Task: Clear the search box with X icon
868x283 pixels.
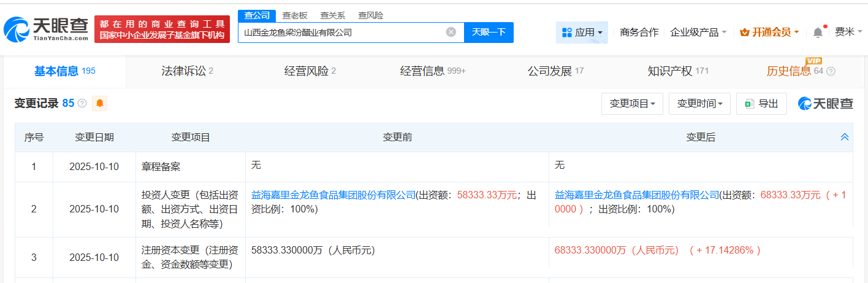Action: [451, 32]
